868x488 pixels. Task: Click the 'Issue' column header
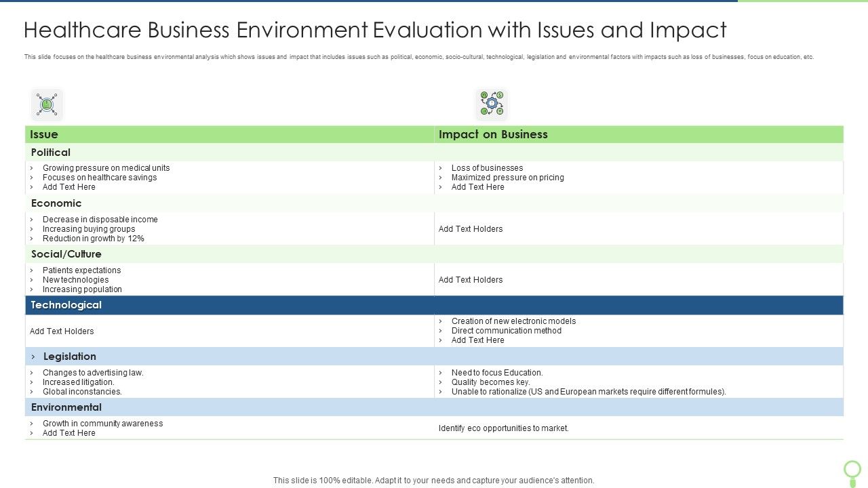coord(230,134)
